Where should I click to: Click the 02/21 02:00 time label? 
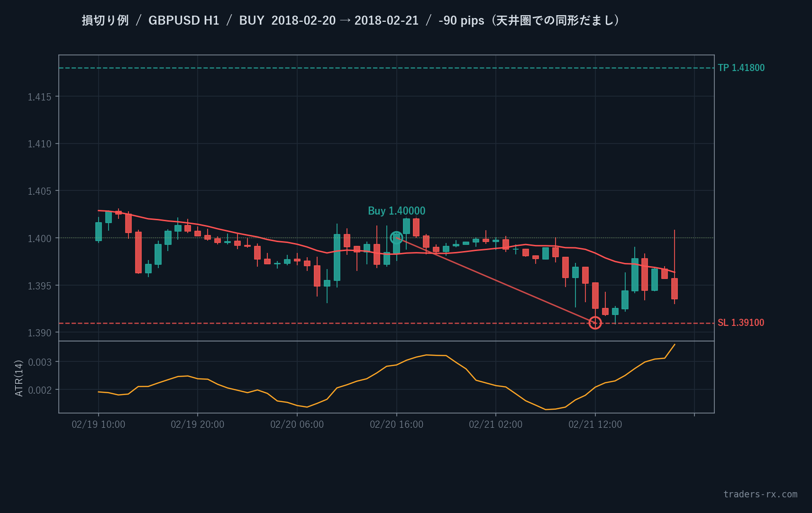pos(496,424)
